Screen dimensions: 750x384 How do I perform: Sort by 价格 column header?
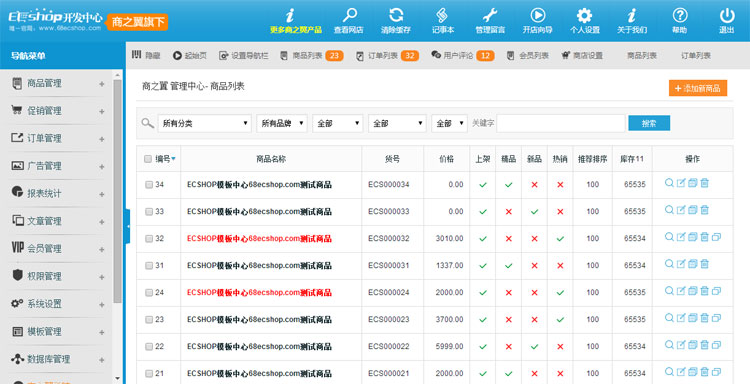447,159
